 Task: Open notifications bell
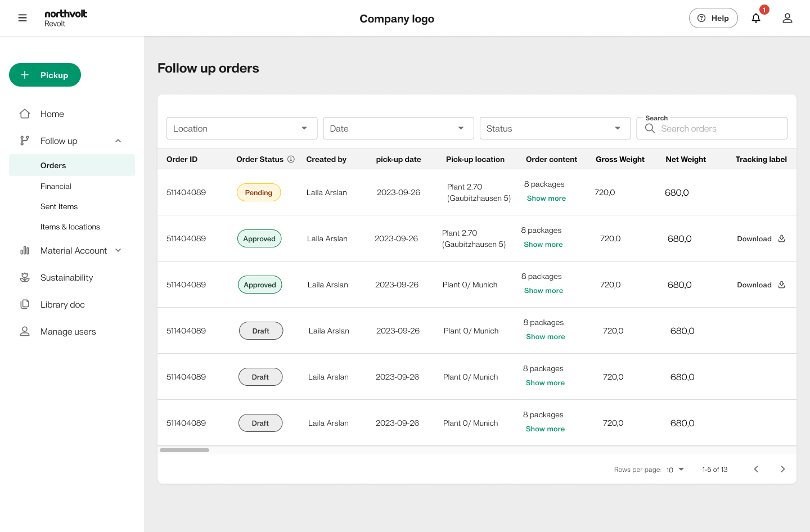coord(756,18)
